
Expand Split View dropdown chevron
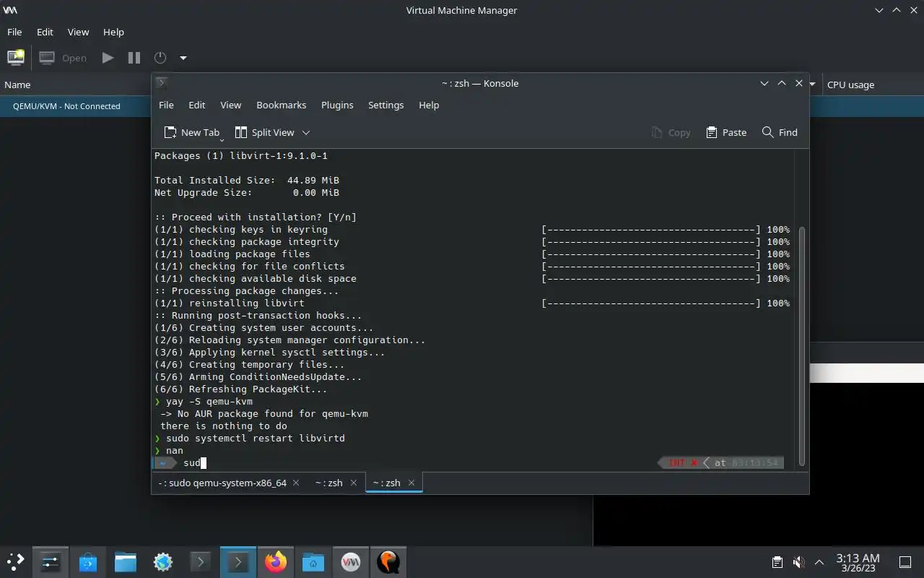tap(306, 132)
